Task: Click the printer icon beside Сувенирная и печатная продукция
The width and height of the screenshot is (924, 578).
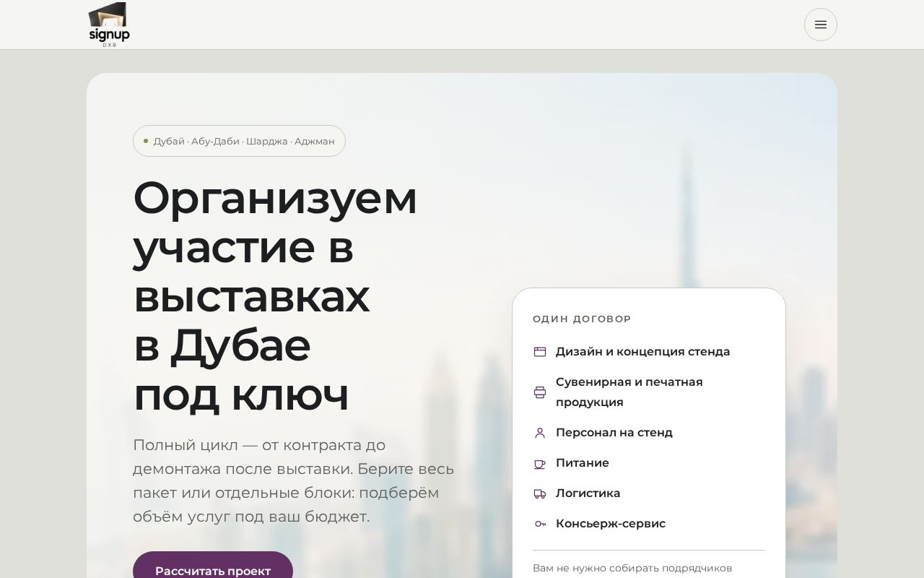Action: tap(540, 392)
